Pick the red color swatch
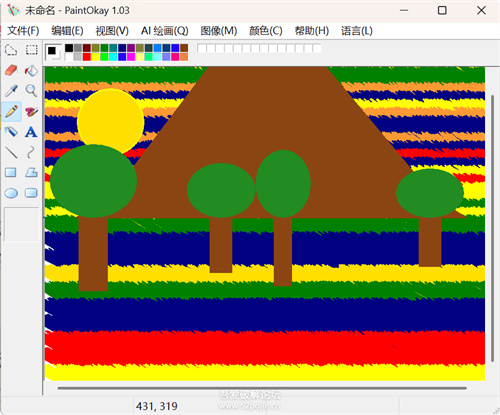 point(87,57)
